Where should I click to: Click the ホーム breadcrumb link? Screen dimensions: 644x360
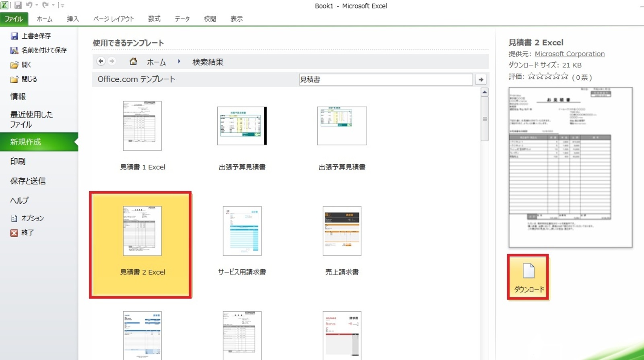click(x=156, y=62)
